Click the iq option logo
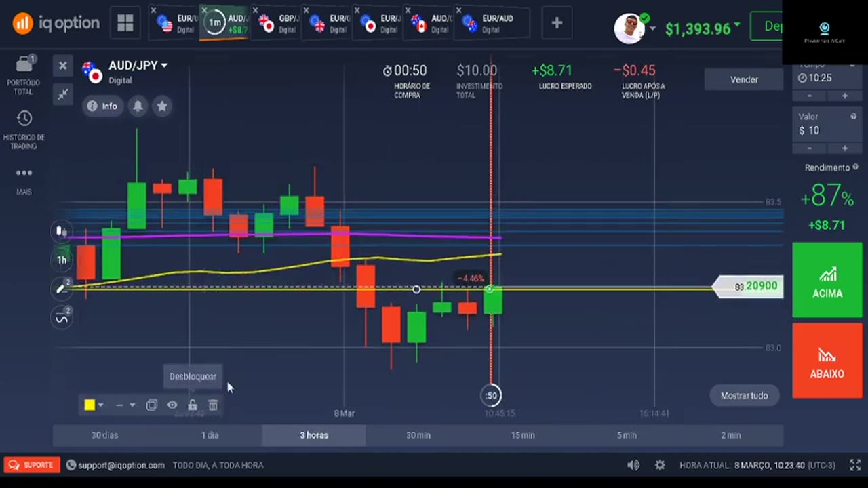Image resolution: width=868 pixels, height=488 pixels. tap(56, 23)
